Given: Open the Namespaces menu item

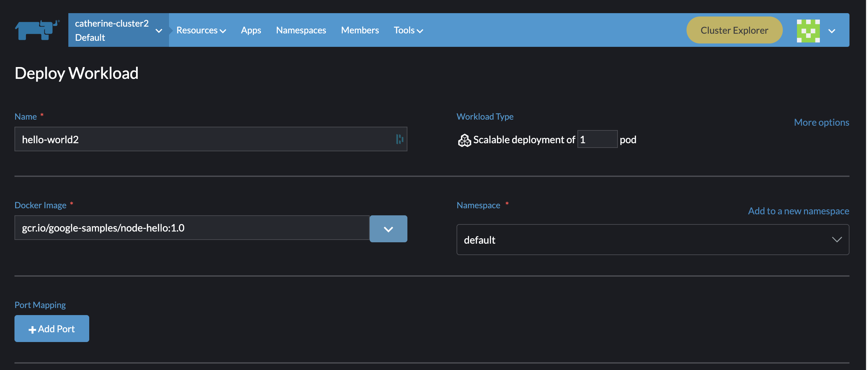Looking at the screenshot, I should coord(301,30).
